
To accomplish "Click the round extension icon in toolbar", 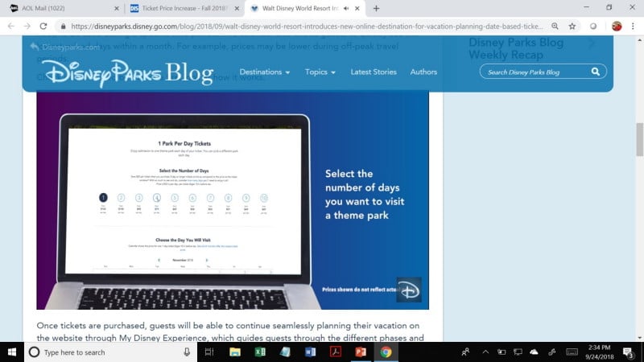I will 593,27.
